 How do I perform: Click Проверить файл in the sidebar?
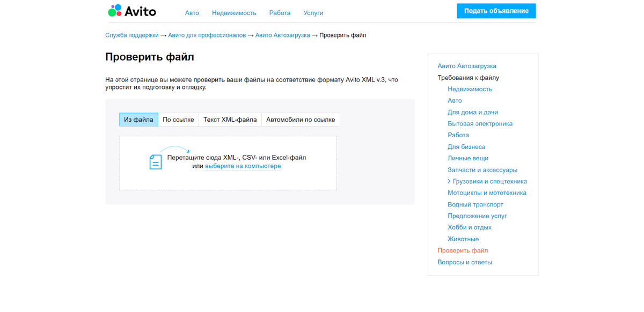pyautogui.click(x=463, y=250)
